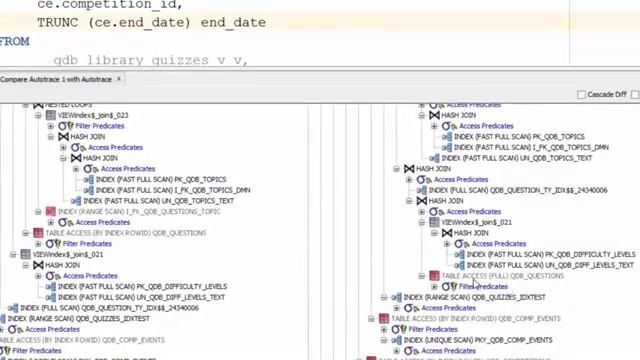
Task: Open Access Predicates link under I_FK_QDB_QUESTIONS_TOPIC
Action: point(103,222)
